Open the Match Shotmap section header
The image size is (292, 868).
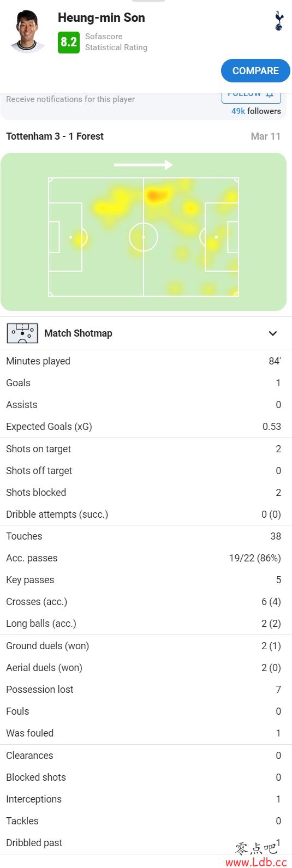(x=146, y=333)
